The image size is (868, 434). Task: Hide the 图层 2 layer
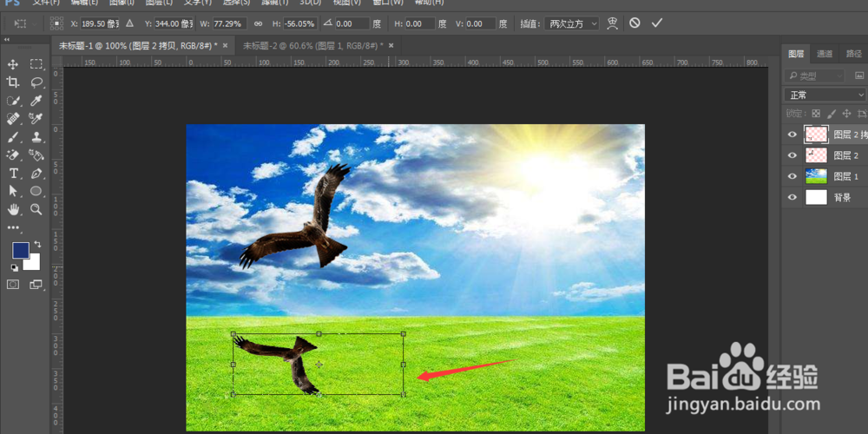(792, 155)
